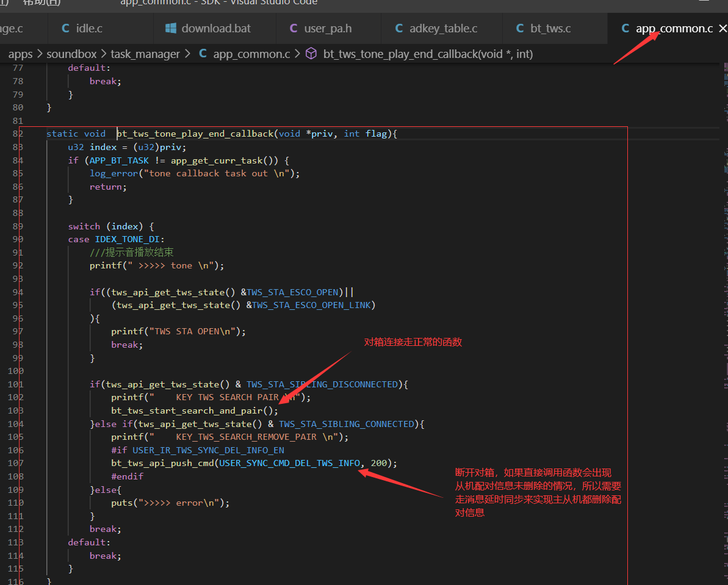The height and width of the screenshot is (585, 728).
Task: Click the puts(">>>>> error\n") statement
Action: point(170,503)
